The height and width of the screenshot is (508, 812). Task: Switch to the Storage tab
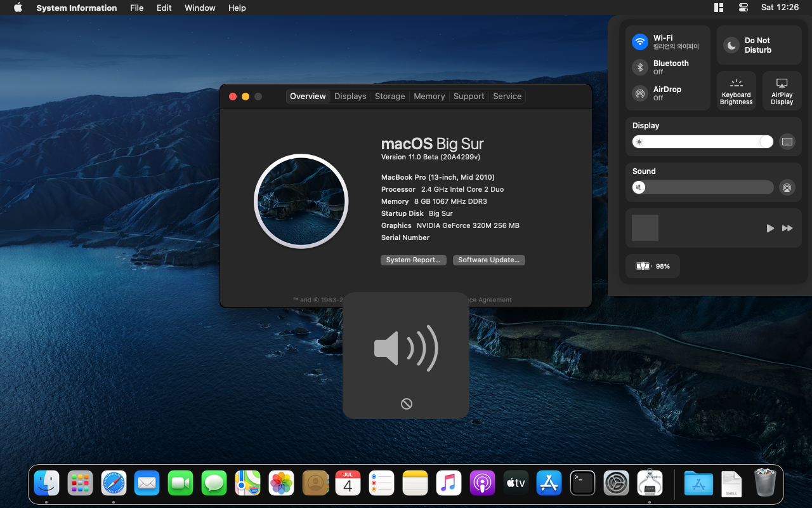point(390,97)
